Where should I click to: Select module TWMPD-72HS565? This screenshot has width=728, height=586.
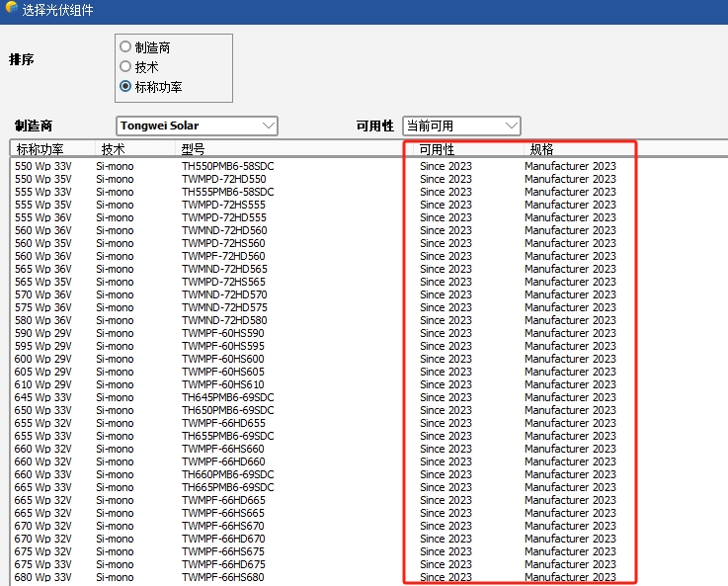[x=224, y=282]
